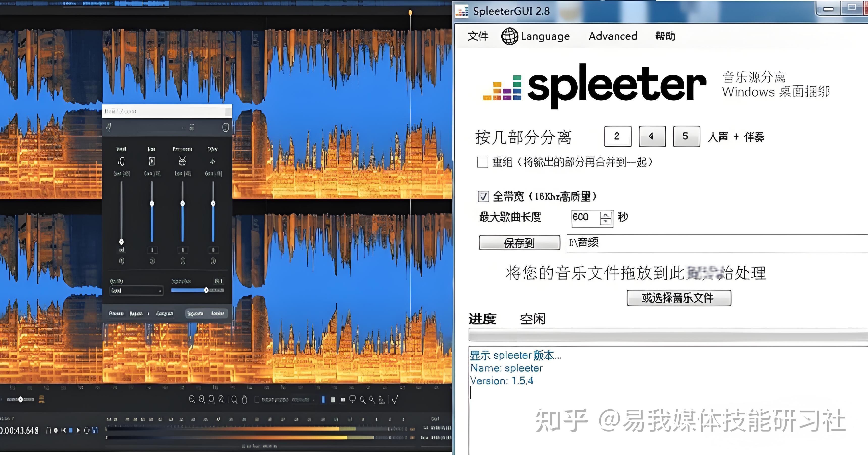Toggle the loop playback button in transport
This screenshot has height=455, width=868.
point(87,430)
